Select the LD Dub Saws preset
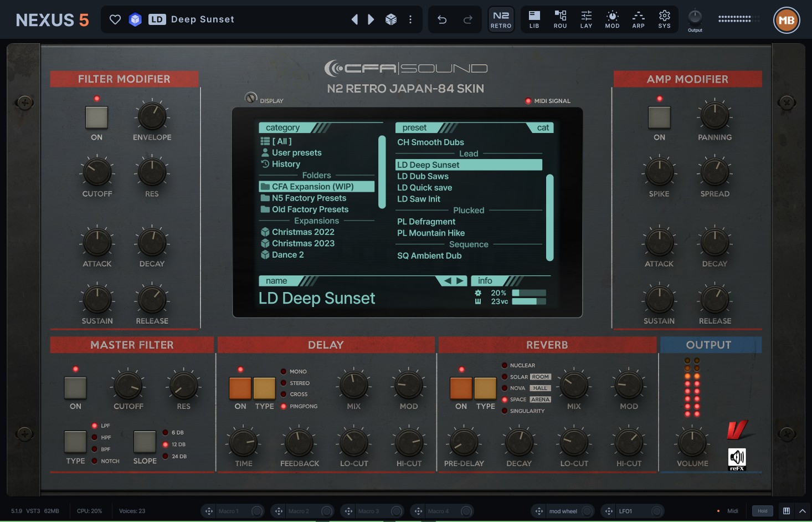 469,176
